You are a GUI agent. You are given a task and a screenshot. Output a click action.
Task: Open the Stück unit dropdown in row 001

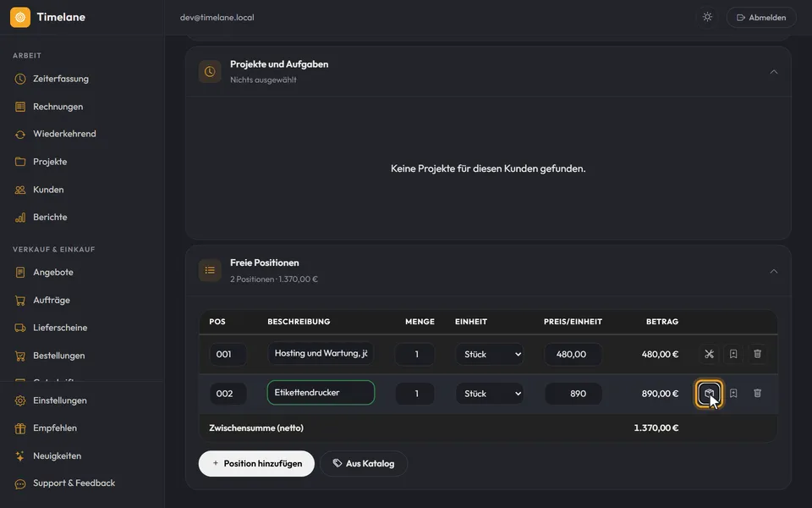coord(490,355)
